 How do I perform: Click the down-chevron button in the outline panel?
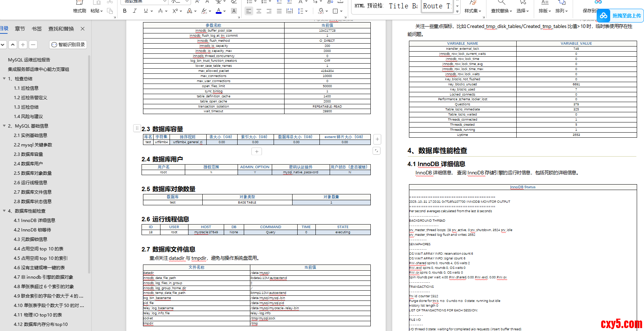[3, 45]
